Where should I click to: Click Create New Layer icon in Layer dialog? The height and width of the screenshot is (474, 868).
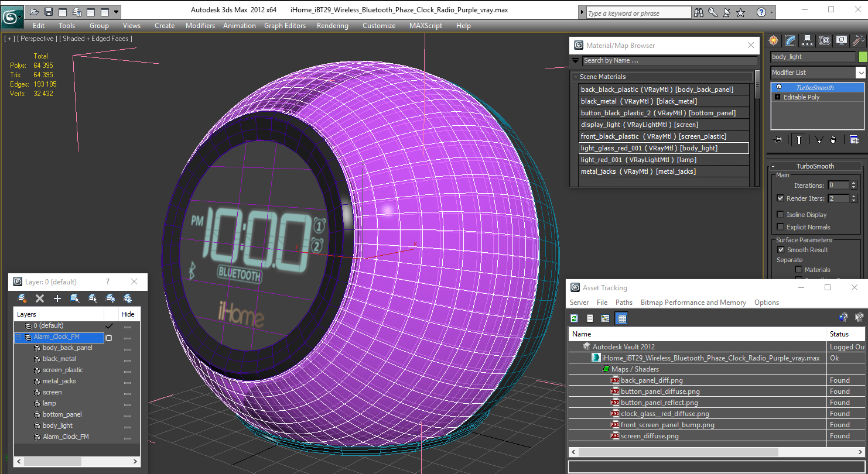tap(22, 298)
